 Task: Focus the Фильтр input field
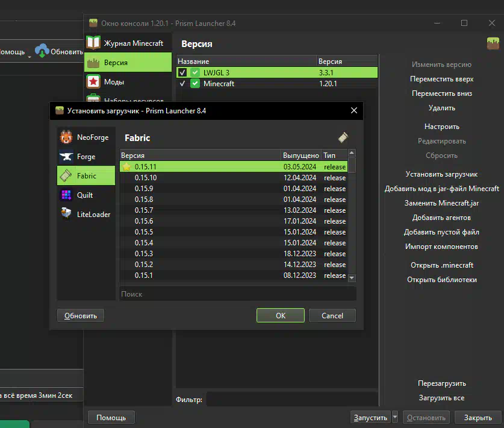point(292,399)
